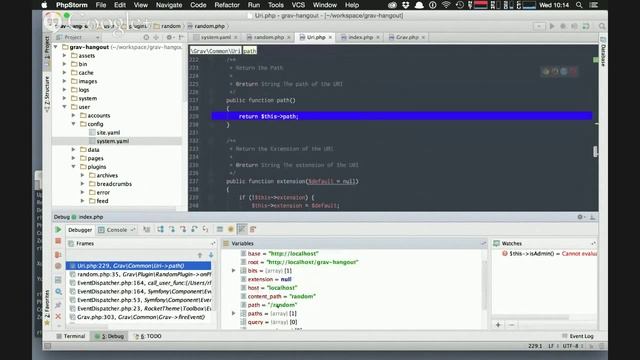
Task: Hide the Project panel with the header arrow
Action: 181,37
